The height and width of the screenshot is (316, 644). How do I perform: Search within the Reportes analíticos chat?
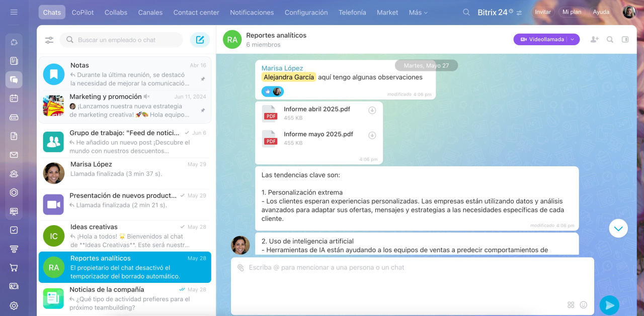tap(610, 39)
